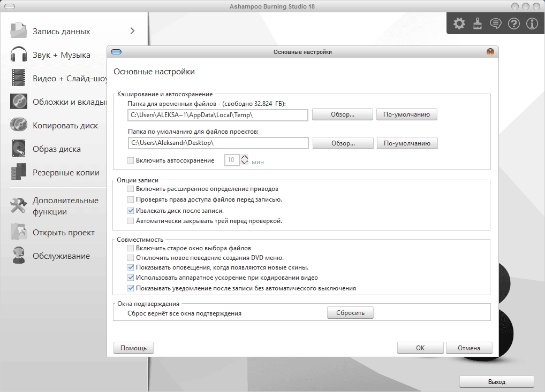This screenshot has width=545, height=392.
Task: Uncheck Показывать оповещения о новых скинах
Action: click(x=131, y=268)
